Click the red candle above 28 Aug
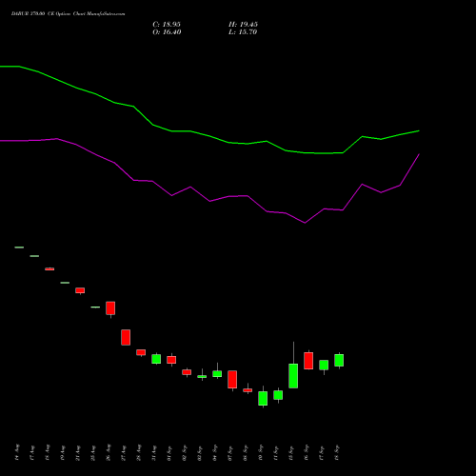Image resolution: width=476 pixels, height=476 pixels. (141, 352)
